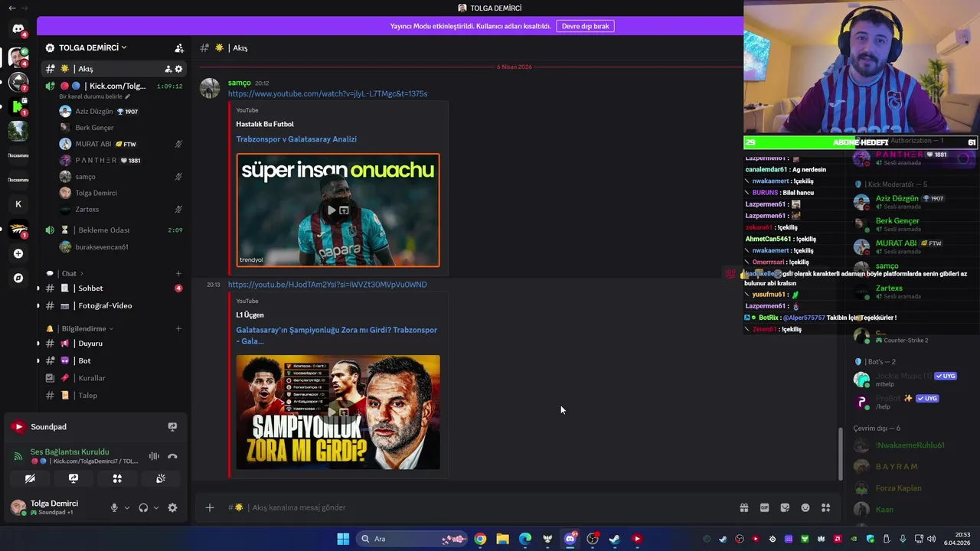Edit channel status pencil icon
Screen dimensions: 980x551
(x=128, y=96)
